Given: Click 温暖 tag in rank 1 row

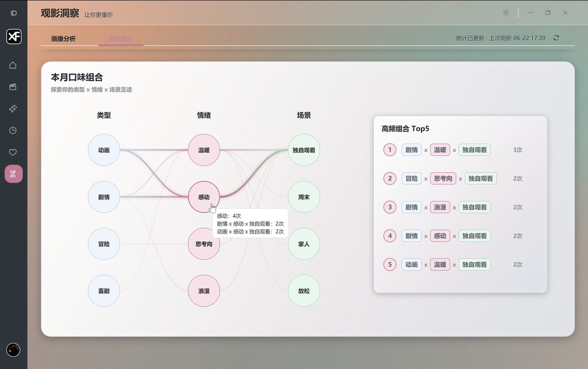Looking at the screenshot, I should 440,150.
